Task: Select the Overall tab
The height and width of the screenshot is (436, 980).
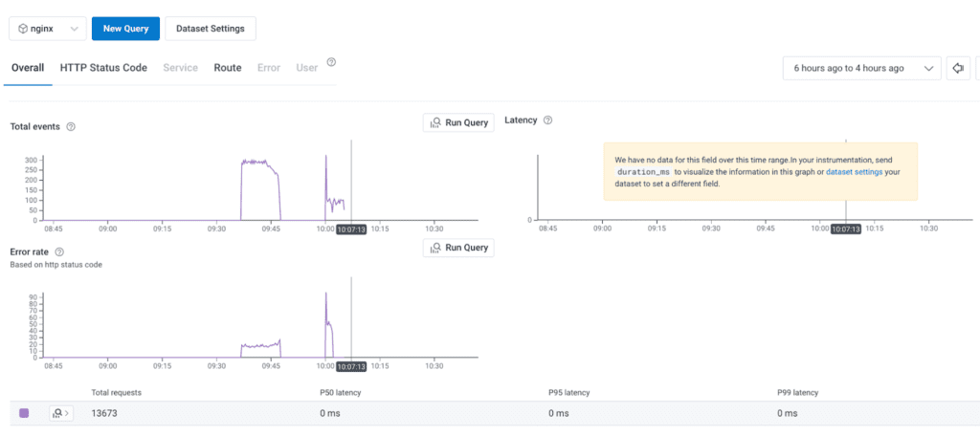Action: point(28,68)
